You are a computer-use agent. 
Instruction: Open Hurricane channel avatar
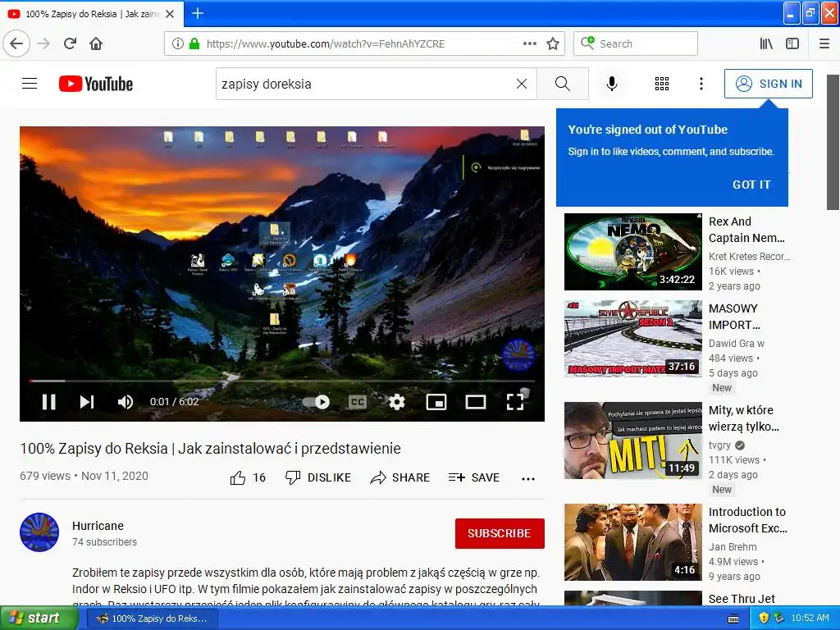[x=39, y=532]
